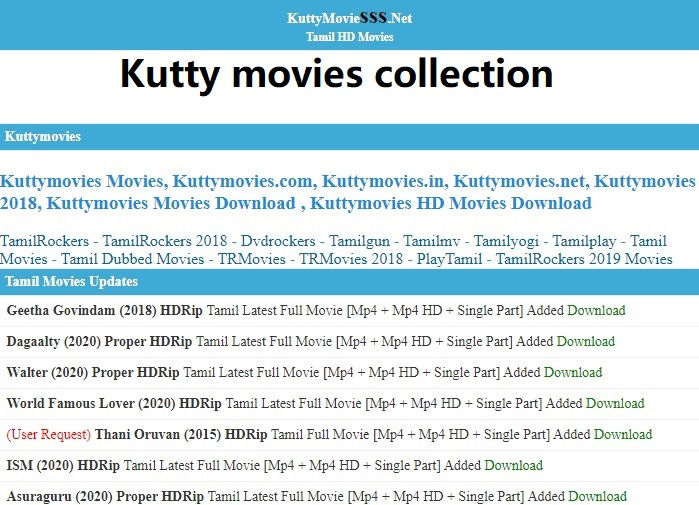This screenshot has height=505, width=699.
Task: Select the red (User Request) label
Action: tap(49, 434)
